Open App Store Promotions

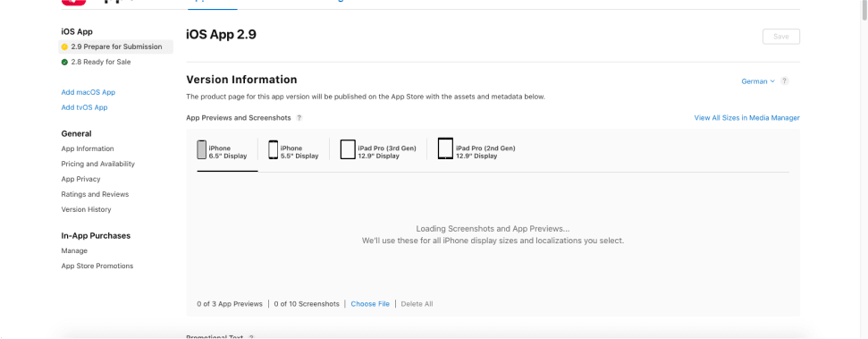tap(97, 266)
